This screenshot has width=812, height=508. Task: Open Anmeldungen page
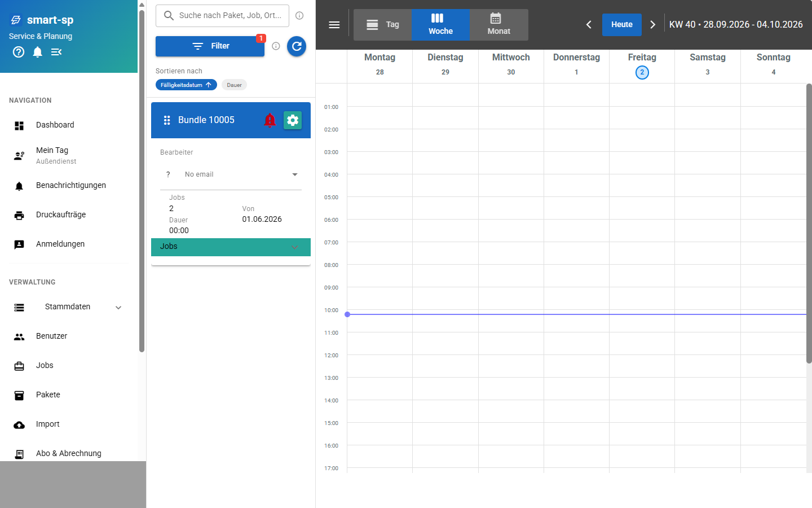[69, 244]
